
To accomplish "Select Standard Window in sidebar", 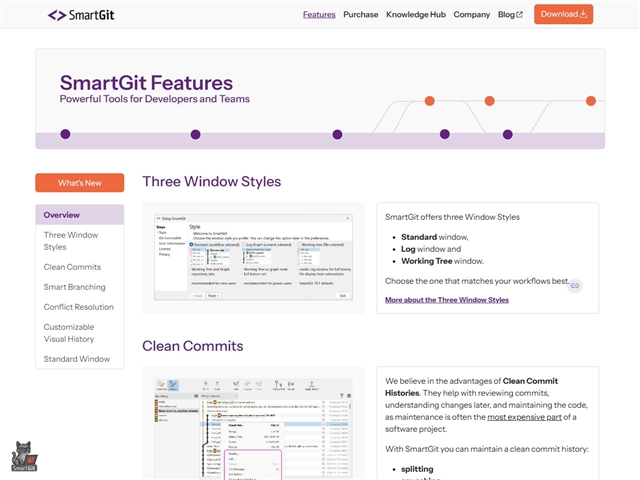I will [x=76, y=359].
